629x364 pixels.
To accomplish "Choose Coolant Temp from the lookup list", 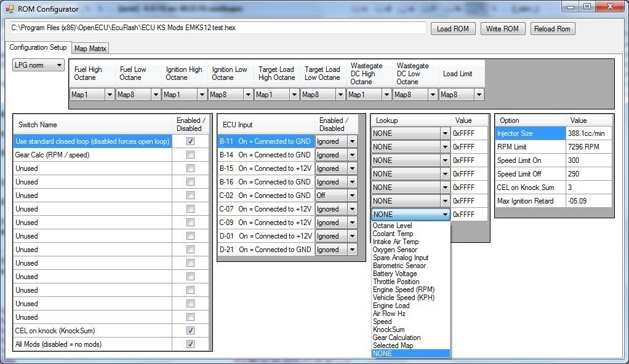I will click(x=393, y=234).
